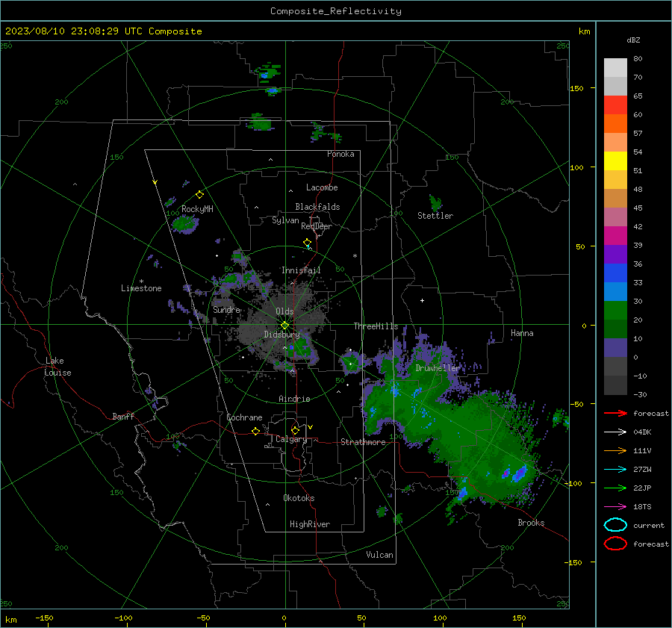Click the red forecast ellipse in legend
The image size is (672, 628).
pos(615,544)
